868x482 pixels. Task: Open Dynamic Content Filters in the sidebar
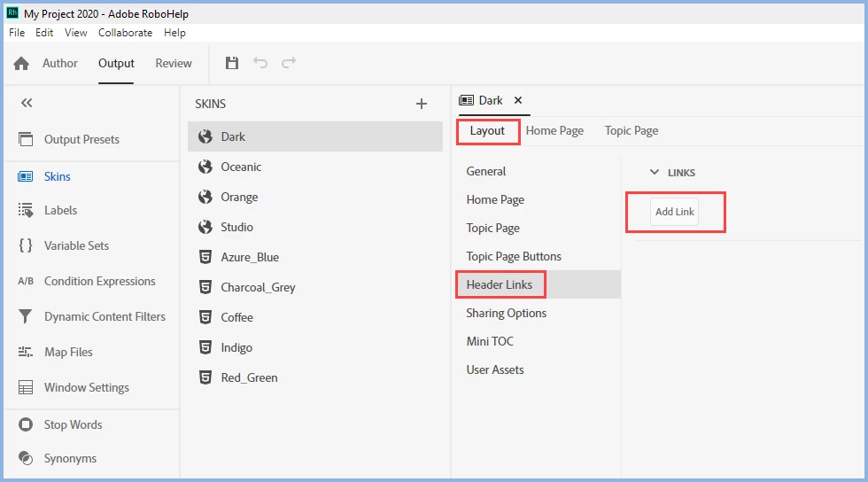coord(105,316)
